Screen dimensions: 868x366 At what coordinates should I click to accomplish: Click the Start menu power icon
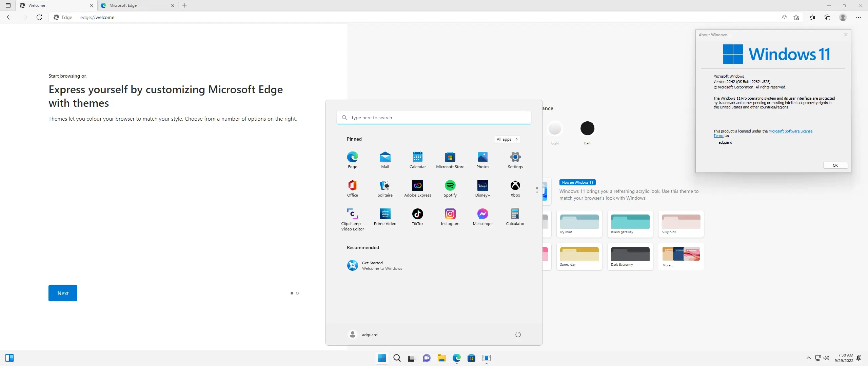point(518,334)
